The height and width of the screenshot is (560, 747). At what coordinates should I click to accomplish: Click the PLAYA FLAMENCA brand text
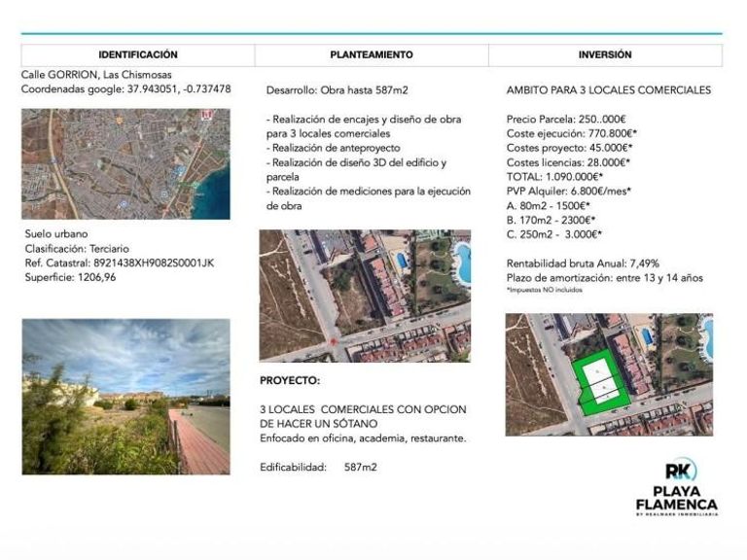tap(677, 498)
